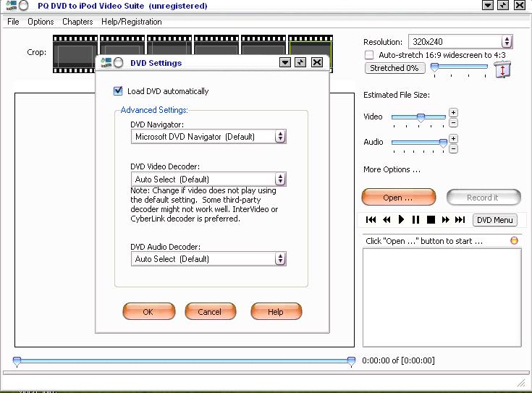Screen dimensions: 532x393
Task: Click Advanced Settings: group label
Action: click(154, 110)
